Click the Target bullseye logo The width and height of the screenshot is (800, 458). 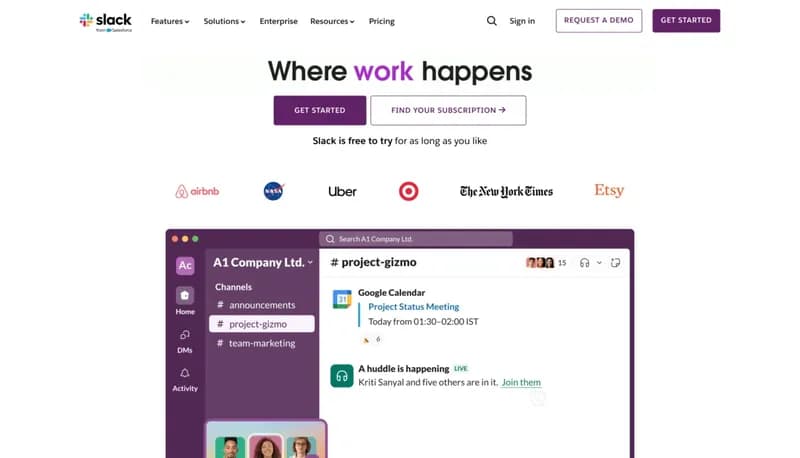[x=408, y=191]
